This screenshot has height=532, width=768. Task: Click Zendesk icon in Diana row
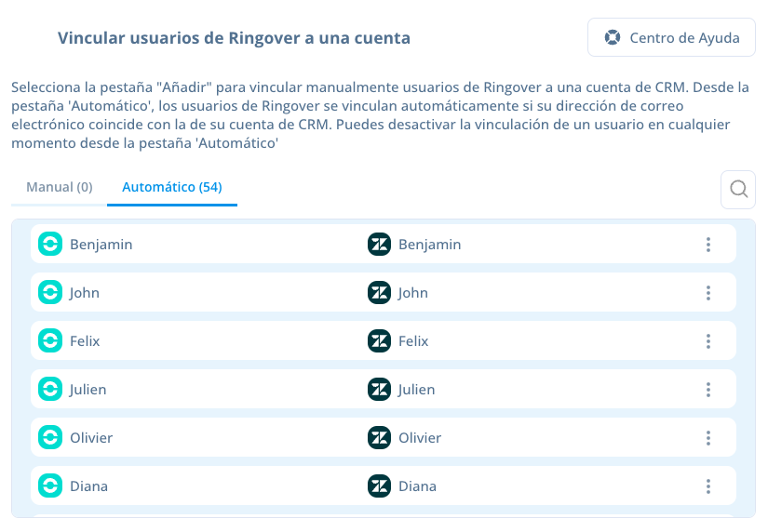click(x=379, y=485)
